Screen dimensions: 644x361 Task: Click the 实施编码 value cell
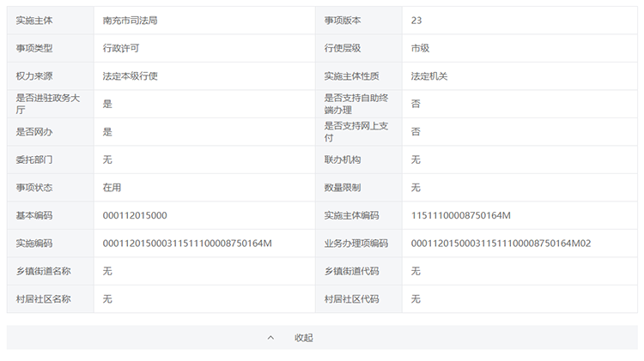click(187, 244)
